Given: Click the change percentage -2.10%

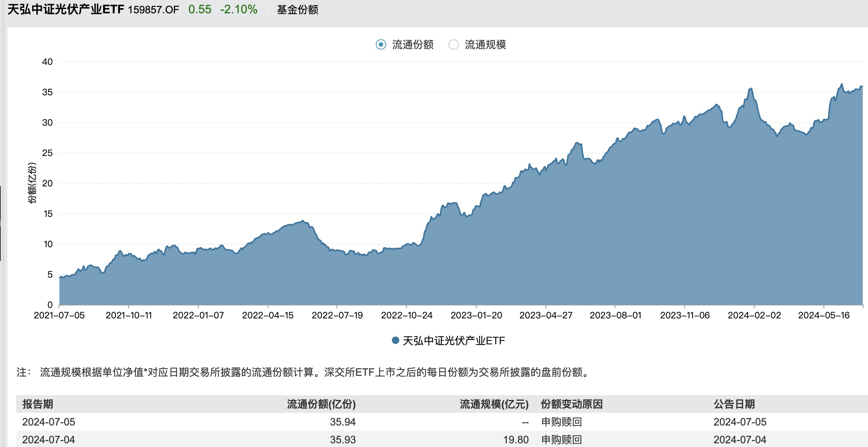Looking at the screenshot, I should pyautogui.click(x=239, y=10).
